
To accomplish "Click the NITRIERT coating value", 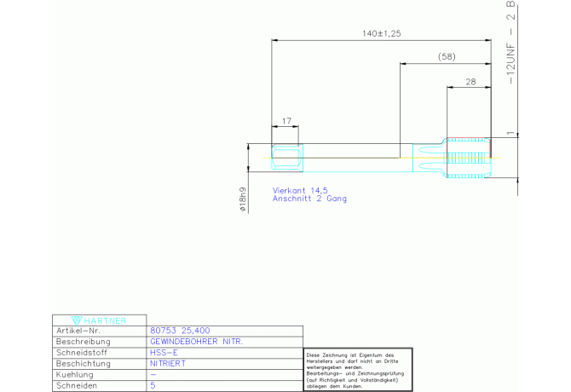I will pos(168,364).
